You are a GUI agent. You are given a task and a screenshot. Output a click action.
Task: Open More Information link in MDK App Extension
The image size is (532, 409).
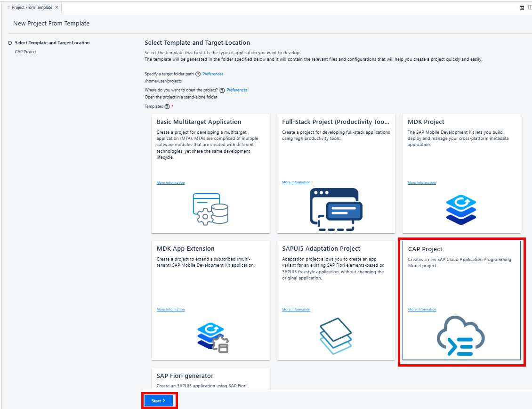170,310
